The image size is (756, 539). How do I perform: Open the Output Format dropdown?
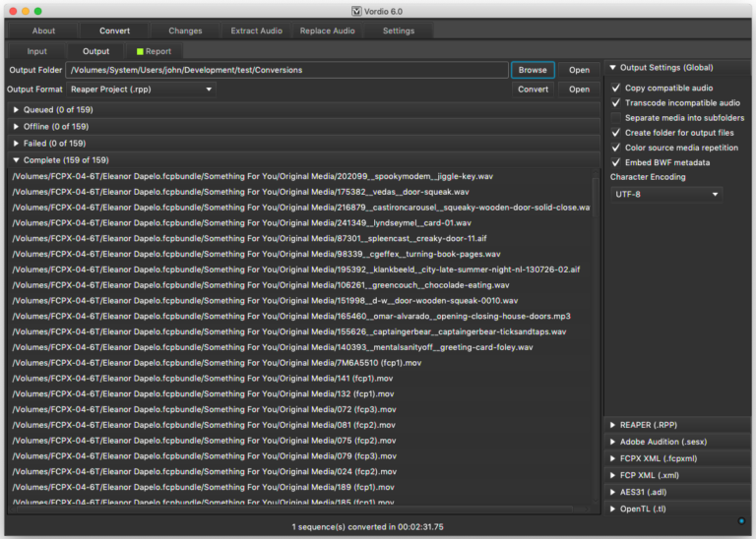point(141,90)
